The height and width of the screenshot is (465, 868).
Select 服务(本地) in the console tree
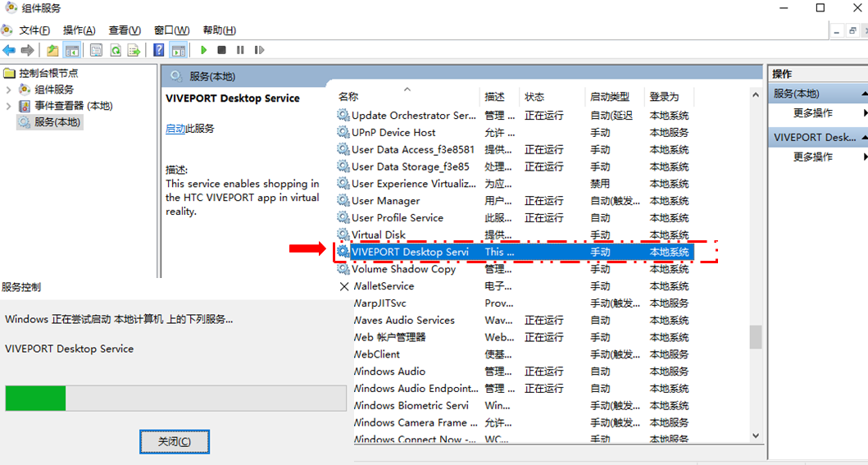(57, 122)
